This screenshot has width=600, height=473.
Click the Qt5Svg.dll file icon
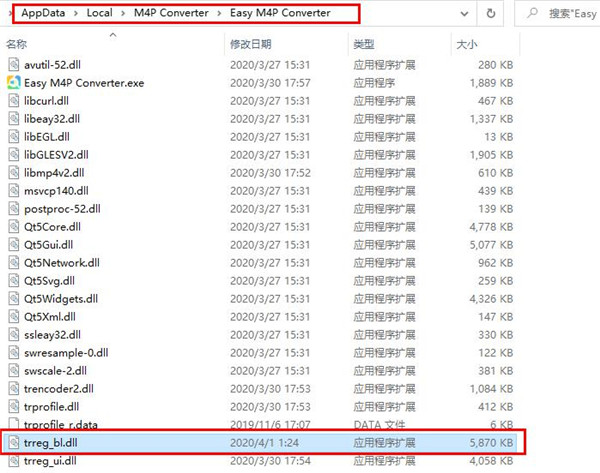tap(14, 281)
